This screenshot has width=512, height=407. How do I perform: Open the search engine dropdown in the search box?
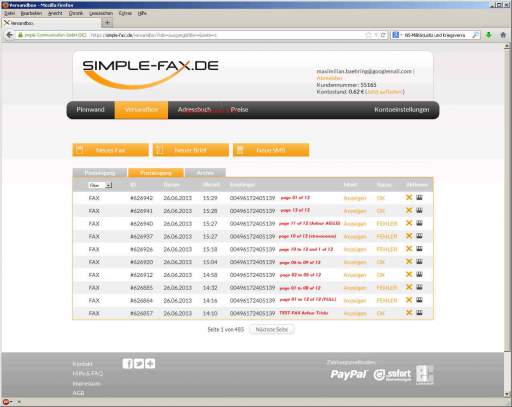pos(397,35)
